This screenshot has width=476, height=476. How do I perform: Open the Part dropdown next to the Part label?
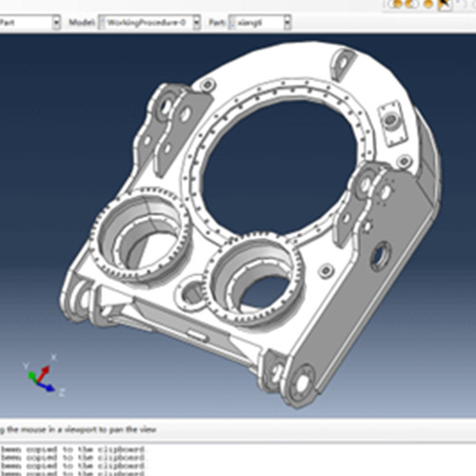260,23
